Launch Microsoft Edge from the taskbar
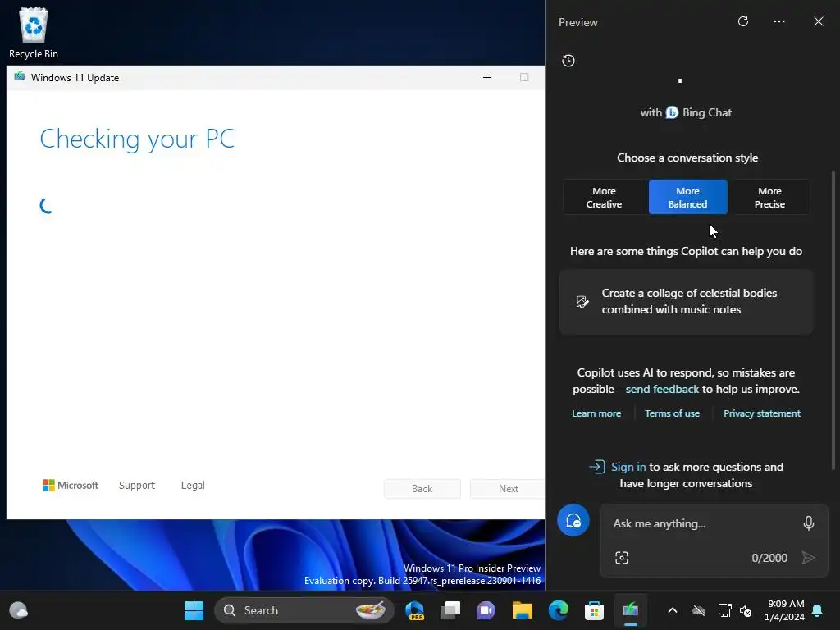 coord(558,610)
